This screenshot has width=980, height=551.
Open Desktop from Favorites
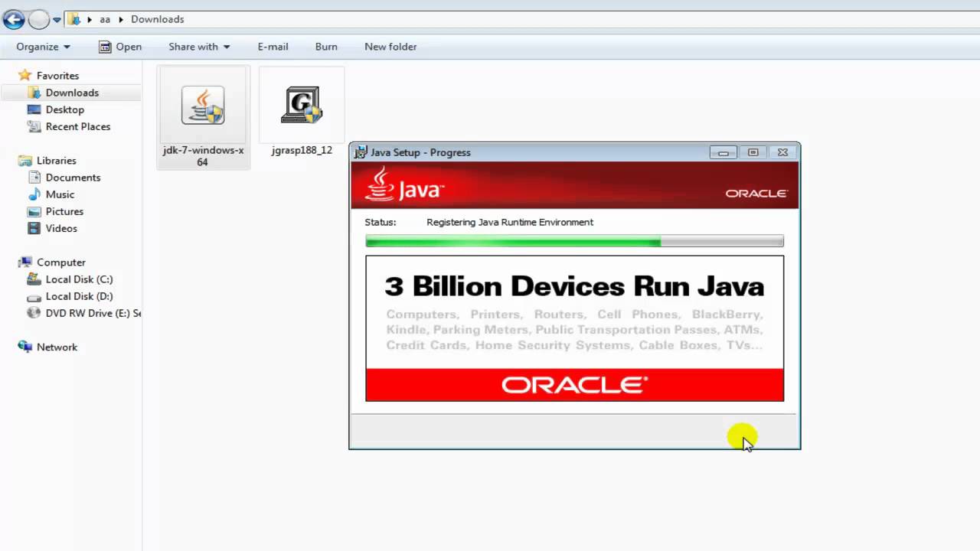pos(64,109)
